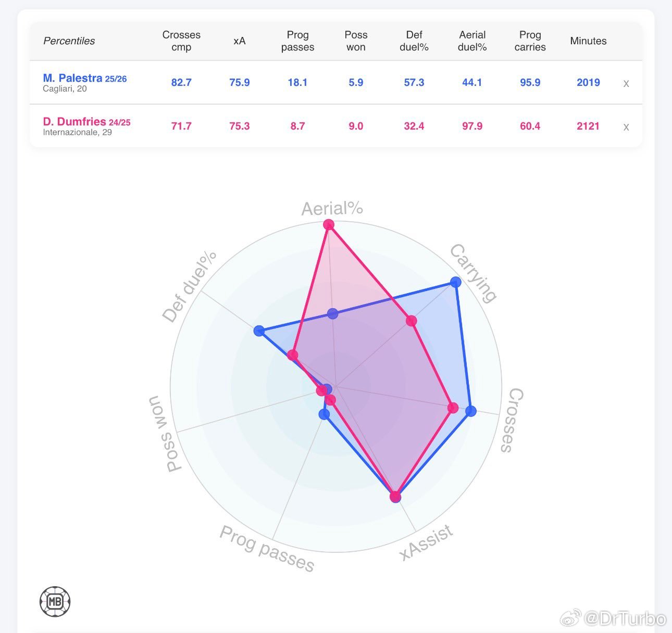Remove the D. Dumfries row with x
This screenshot has height=633, width=672.
(x=626, y=127)
